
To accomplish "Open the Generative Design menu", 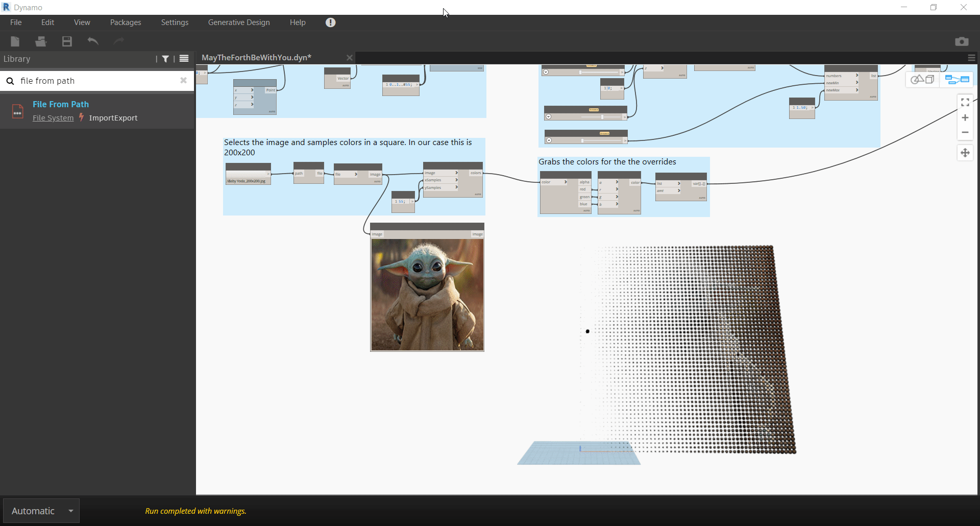I will coord(239,22).
